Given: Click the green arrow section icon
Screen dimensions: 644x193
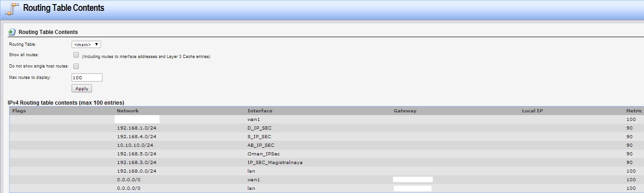Looking at the screenshot, I should tap(12, 32).
